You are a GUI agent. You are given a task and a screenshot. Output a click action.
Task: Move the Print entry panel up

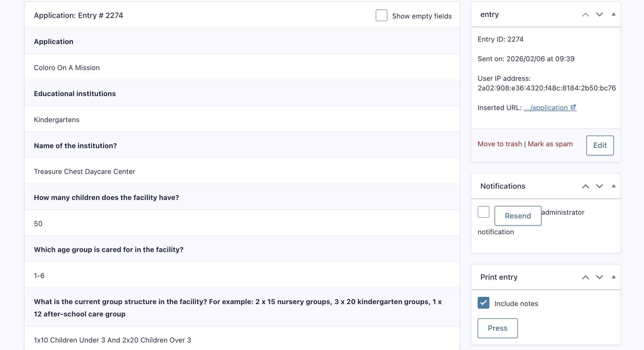click(x=586, y=277)
